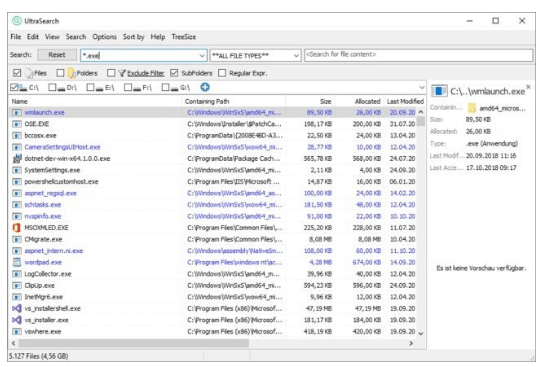Click the UltraSearch app icon in title bar
Viewport: 541px width, 367px height.
17,21
